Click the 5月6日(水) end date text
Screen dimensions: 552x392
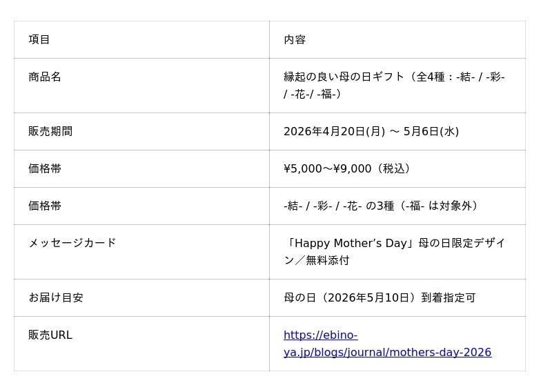coord(431,131)
